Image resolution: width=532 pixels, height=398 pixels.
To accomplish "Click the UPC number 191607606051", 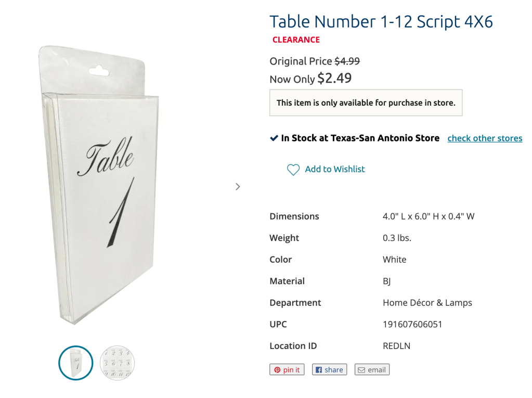I will point(412,324).
